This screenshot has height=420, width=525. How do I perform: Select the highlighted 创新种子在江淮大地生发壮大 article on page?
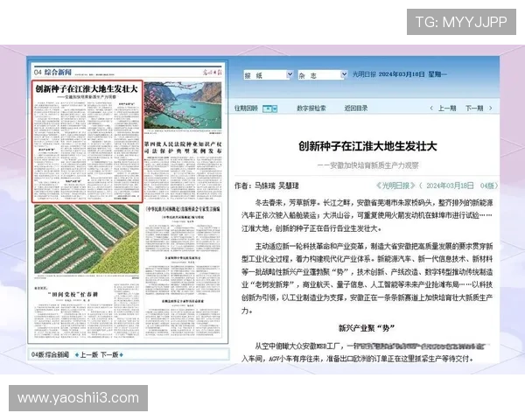(87, 142)
